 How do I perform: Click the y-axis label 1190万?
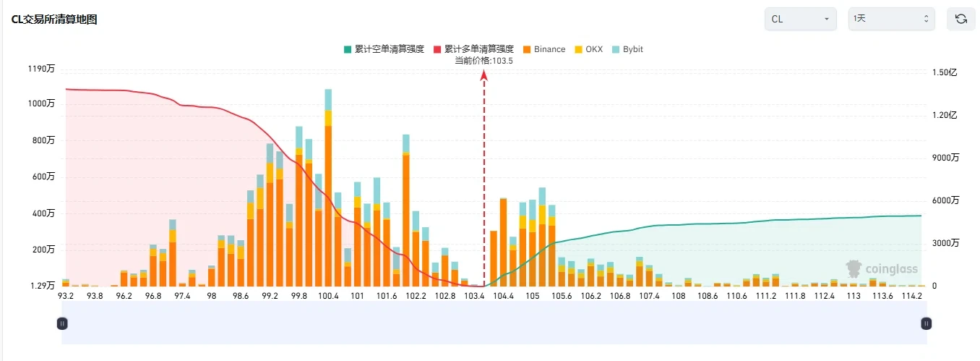pos(42,69)
